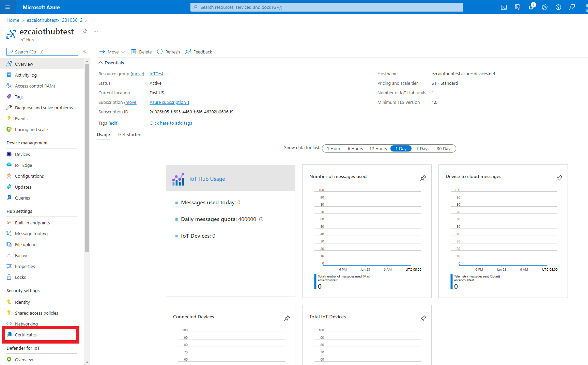588x365 pixels.
Task: Open ezcaiothubtest-123103612 breadcrumb
Action: (x=55, y=20)
